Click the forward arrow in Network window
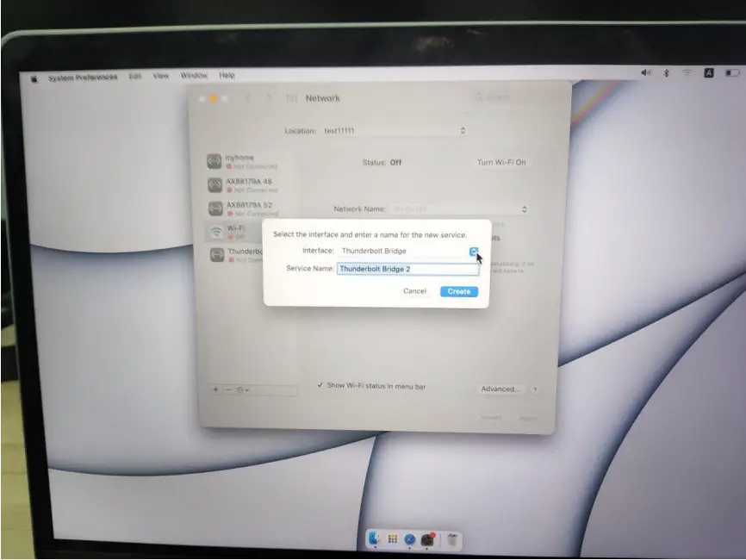This screenshot has width=746, height=560. [x=269, y=98]
